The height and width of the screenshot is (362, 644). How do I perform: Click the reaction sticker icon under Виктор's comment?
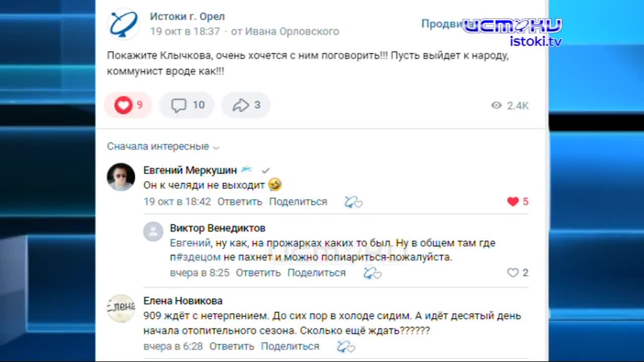372,273
